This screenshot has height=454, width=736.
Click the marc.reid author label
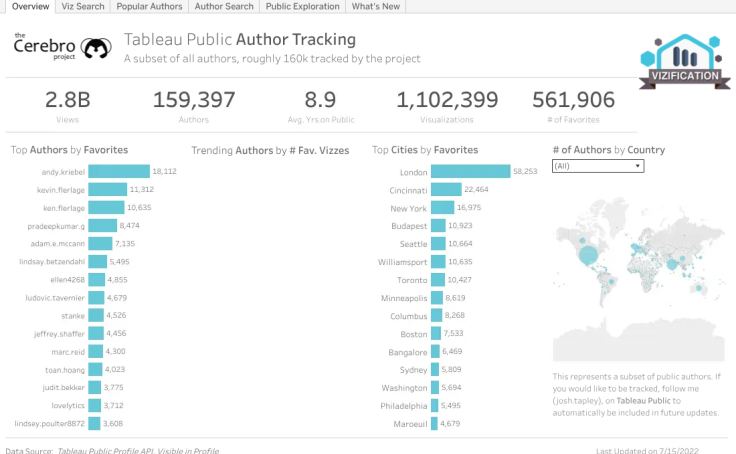[x=68, y=352]
